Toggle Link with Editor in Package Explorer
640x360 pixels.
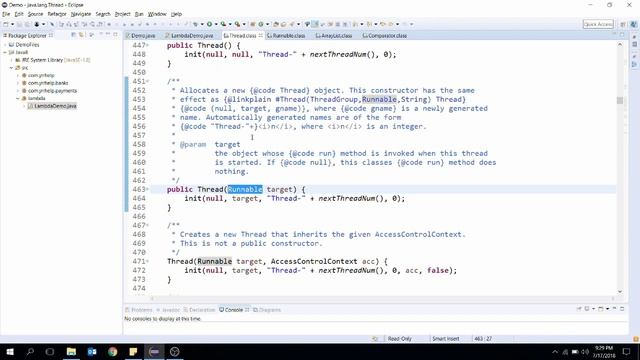tap(82, 35)
